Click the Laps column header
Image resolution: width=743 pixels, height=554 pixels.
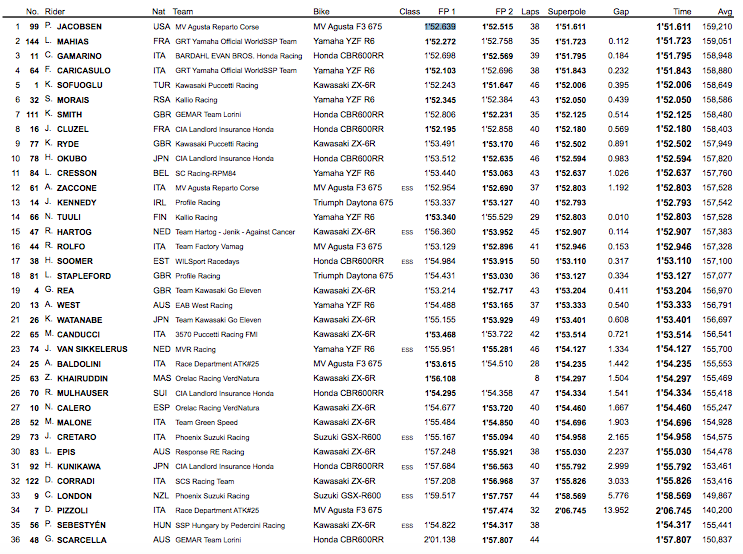[530, 11]
